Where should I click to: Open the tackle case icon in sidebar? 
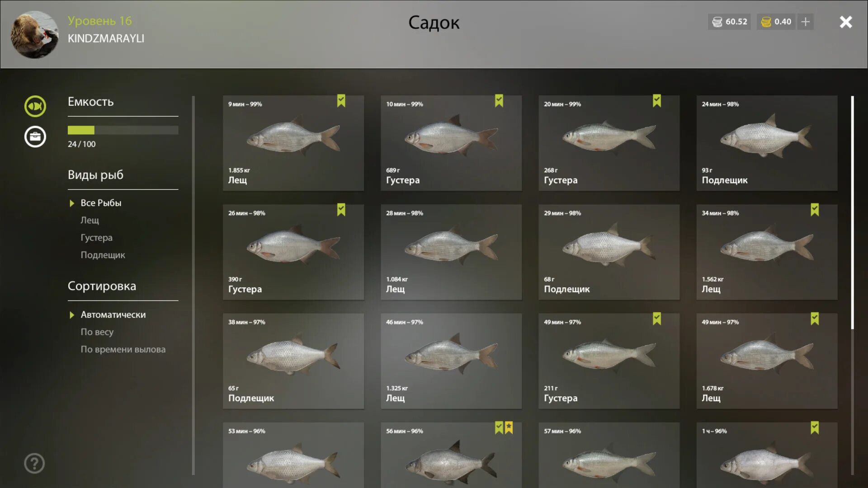(x=35, y=136)
